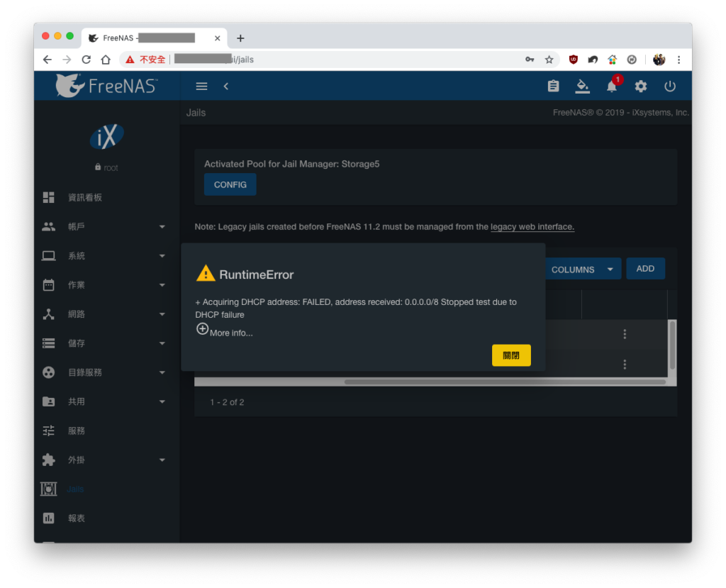
Task: Click the theme paint bucket icon
Action: 583,87
